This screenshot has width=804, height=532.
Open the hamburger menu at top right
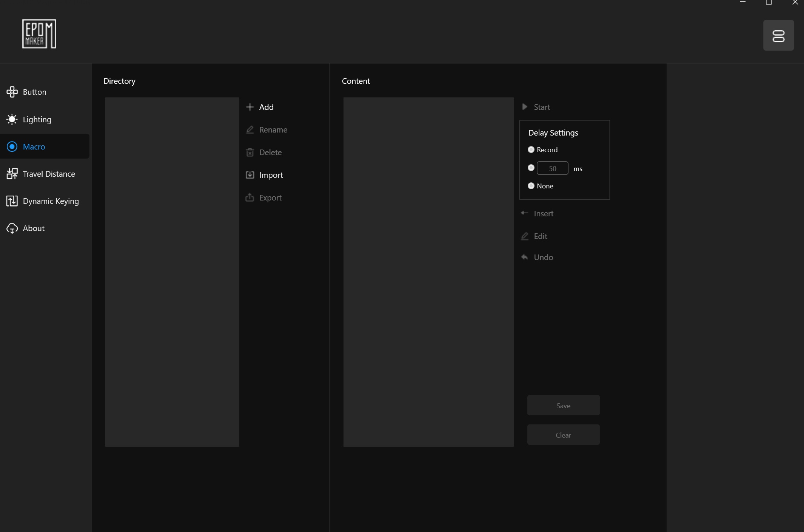778,35
